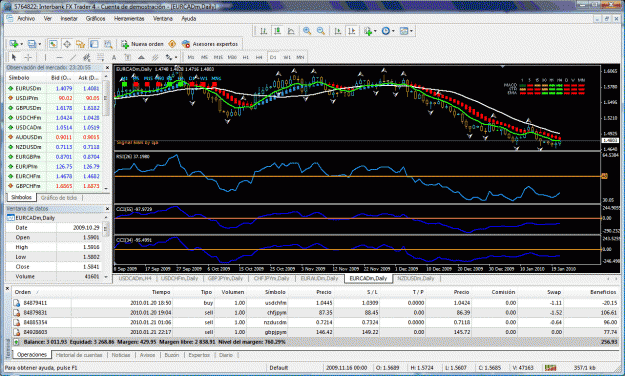Image resolution: width=625 pixels, height=376 pixels.
Task: Click the zoom in magnifier icon
Action: [307, 31]
